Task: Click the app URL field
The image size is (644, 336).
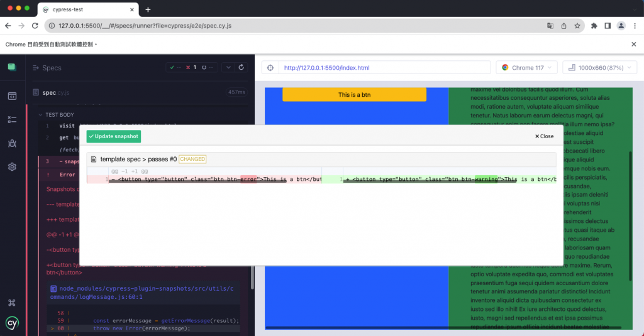Action: point(384,68)
